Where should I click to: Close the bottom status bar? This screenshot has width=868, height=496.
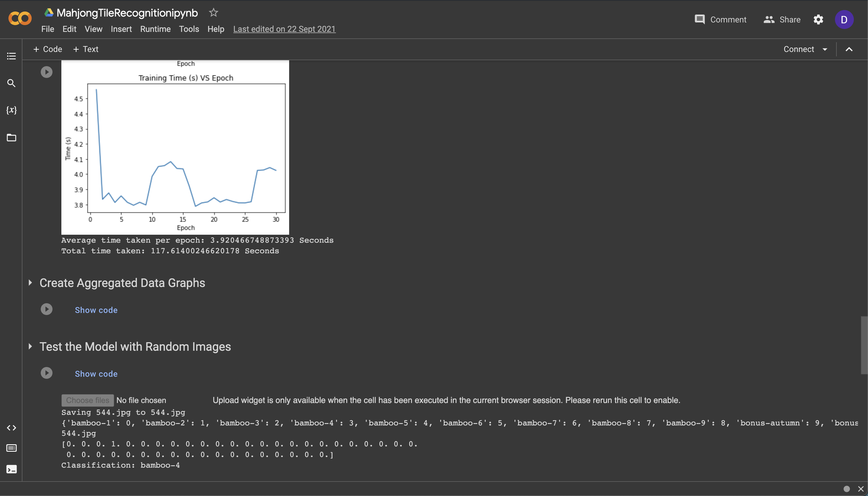click(x=861, y=489)
